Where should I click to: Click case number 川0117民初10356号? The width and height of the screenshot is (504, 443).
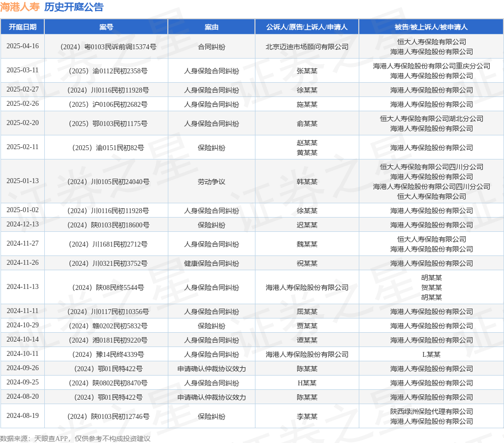click(x=108, y=312)
